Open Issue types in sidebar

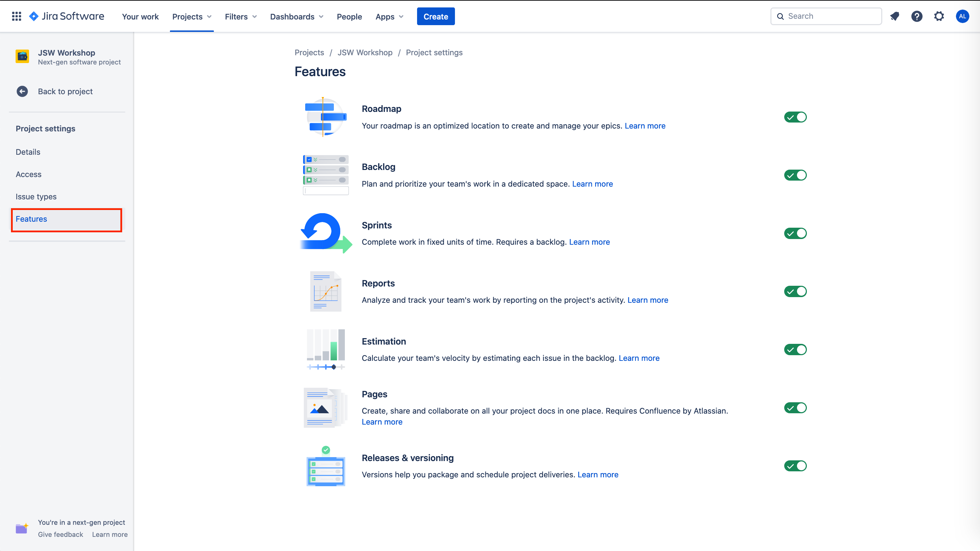[x=67, y=197]
